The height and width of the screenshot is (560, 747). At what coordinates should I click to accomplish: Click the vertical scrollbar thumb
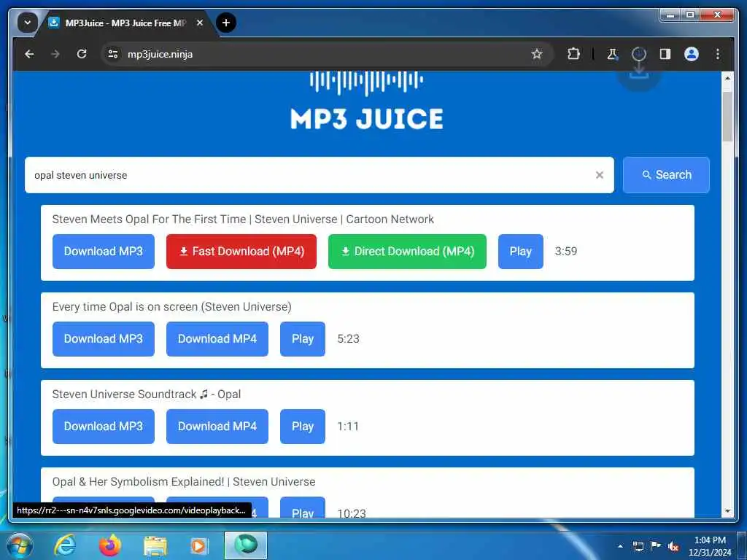(x=727, y=116)
